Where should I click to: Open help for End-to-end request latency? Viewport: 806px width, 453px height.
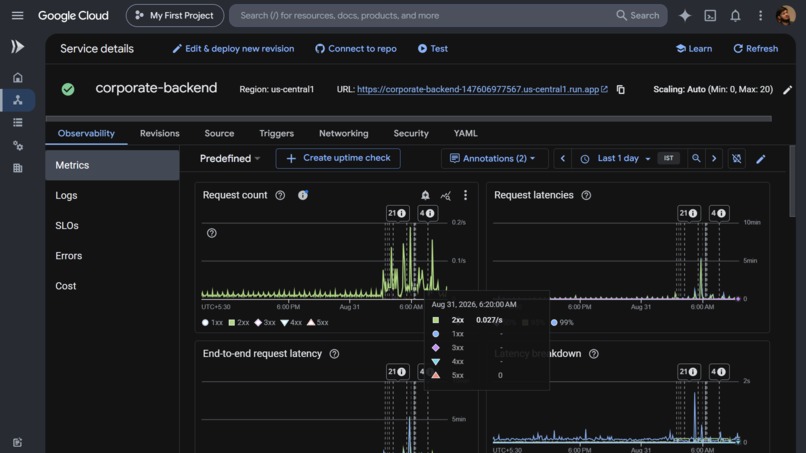point(334,354)
